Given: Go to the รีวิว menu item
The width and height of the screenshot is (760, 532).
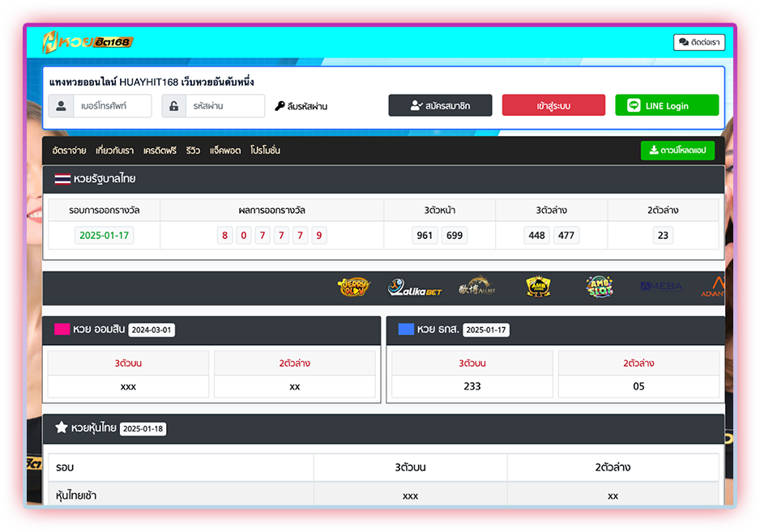Looking at the screenshot, I should point(193,151).
